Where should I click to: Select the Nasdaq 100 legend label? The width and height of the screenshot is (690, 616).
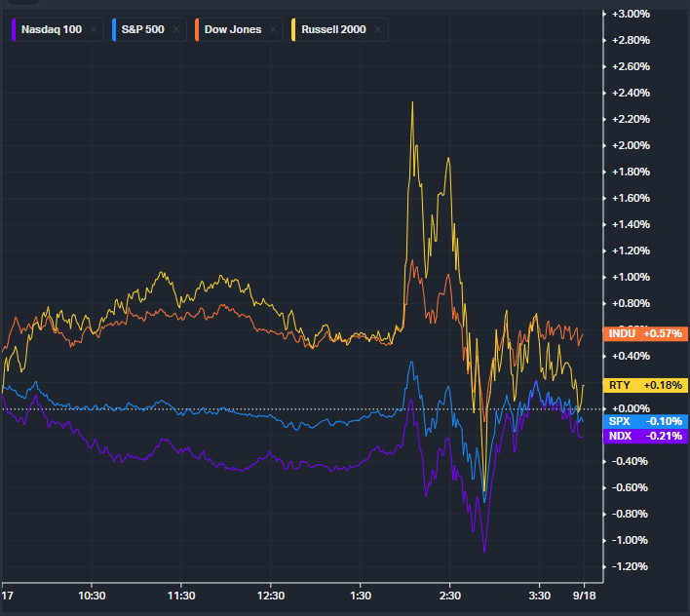pos(53,29)
